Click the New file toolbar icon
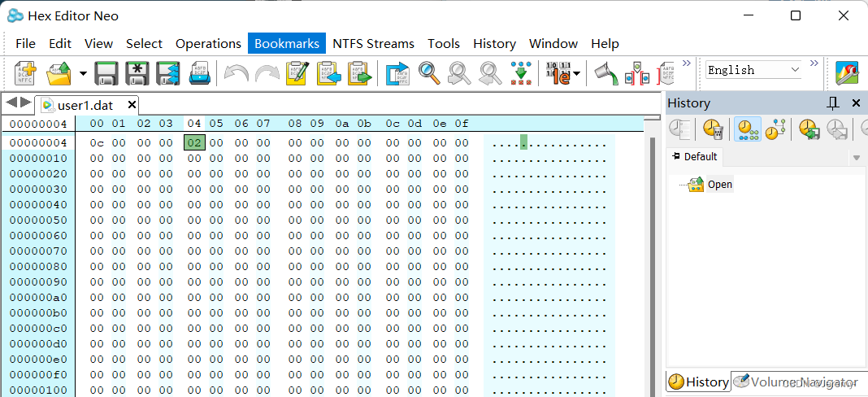868x397 pixels. tap(25, 72)
